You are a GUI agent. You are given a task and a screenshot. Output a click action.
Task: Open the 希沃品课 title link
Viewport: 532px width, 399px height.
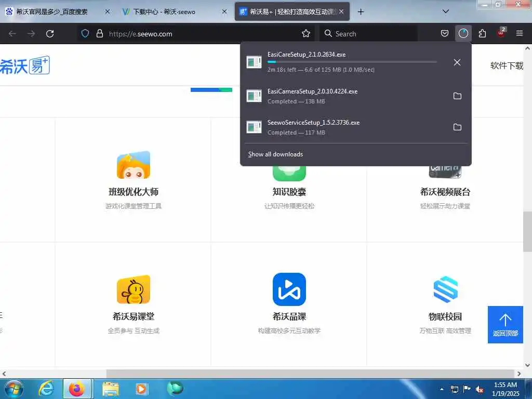click(289, 316)
